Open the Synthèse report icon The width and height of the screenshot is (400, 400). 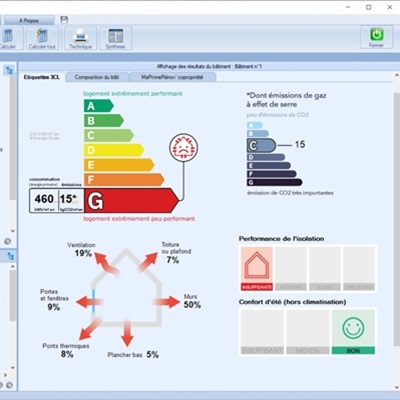[115, 38]
